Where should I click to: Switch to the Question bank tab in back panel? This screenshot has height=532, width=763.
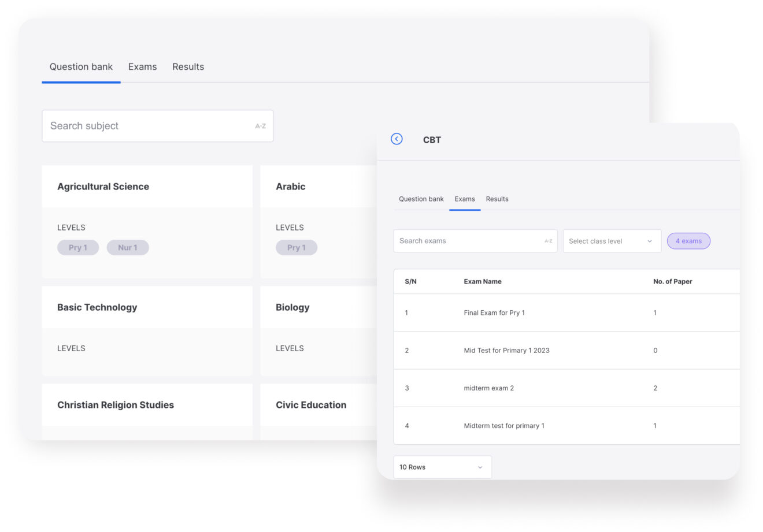[81, 67]
